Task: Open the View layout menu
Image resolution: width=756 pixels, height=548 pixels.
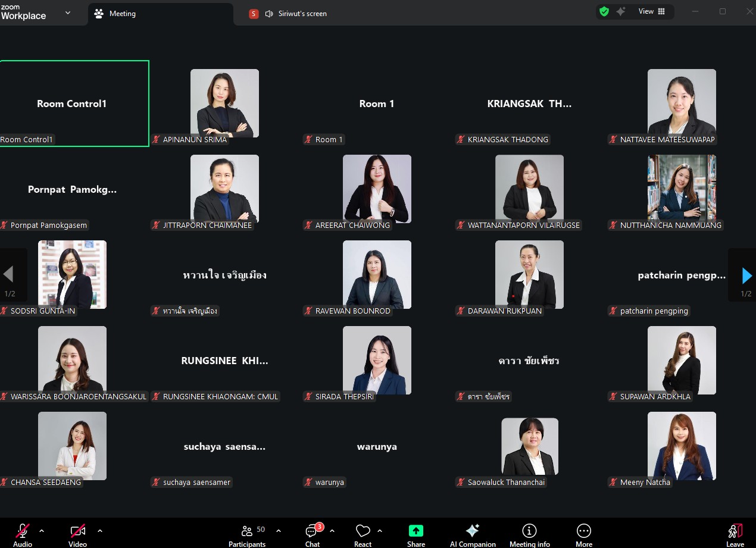Action: 651,12
